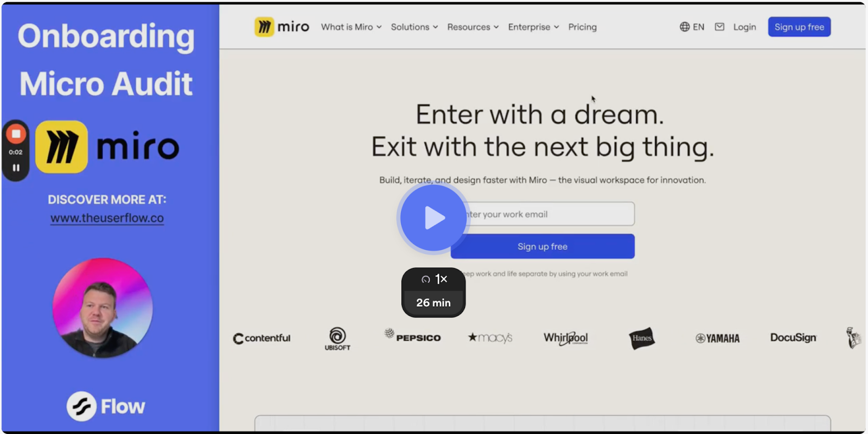Go to the Pricing page

point(582,27)
